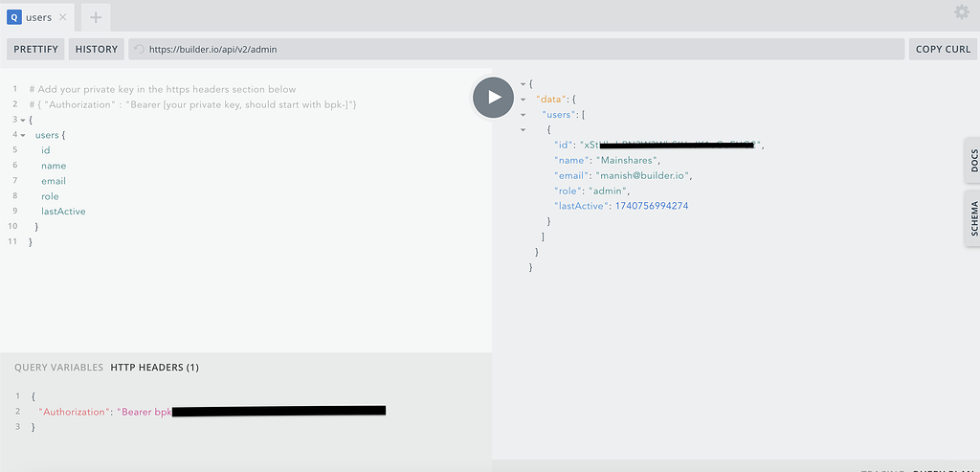Click the "id" key in the response

coord(563,145)
